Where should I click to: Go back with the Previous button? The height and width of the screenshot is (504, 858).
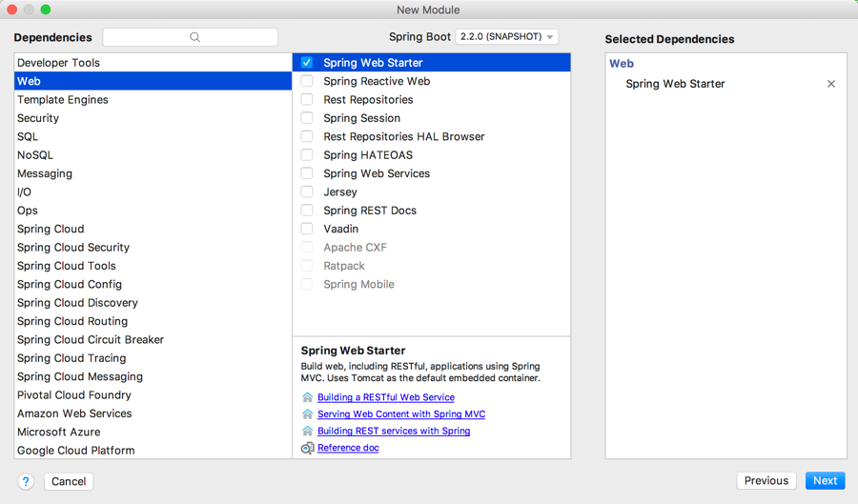[x=766, y=481]
